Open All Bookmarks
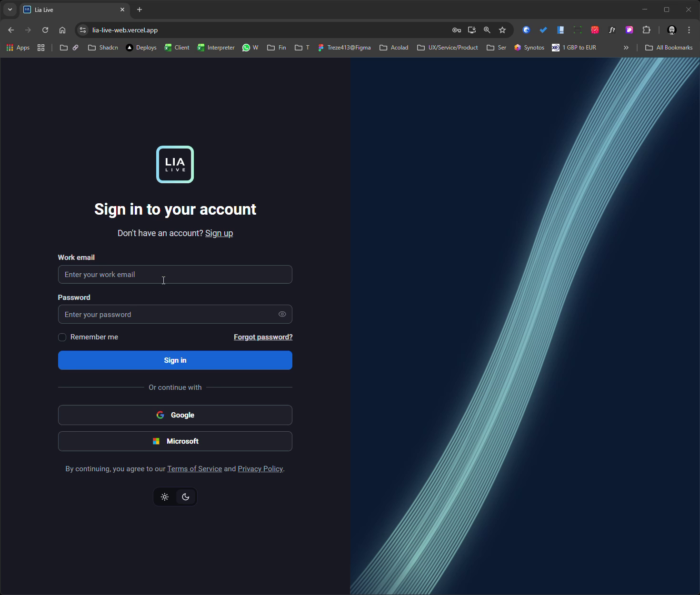Image resolution: width=700 pixels, height=595 pixels. pyautogui.click(x=669, y=47)
